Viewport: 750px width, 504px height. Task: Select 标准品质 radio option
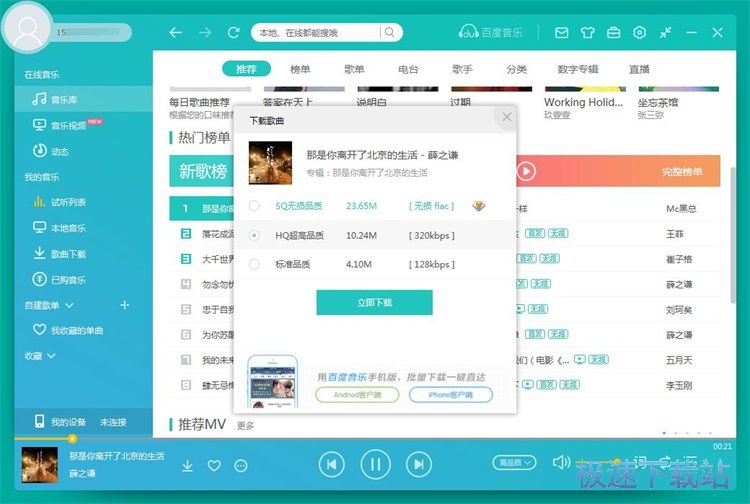coord(254,264)
